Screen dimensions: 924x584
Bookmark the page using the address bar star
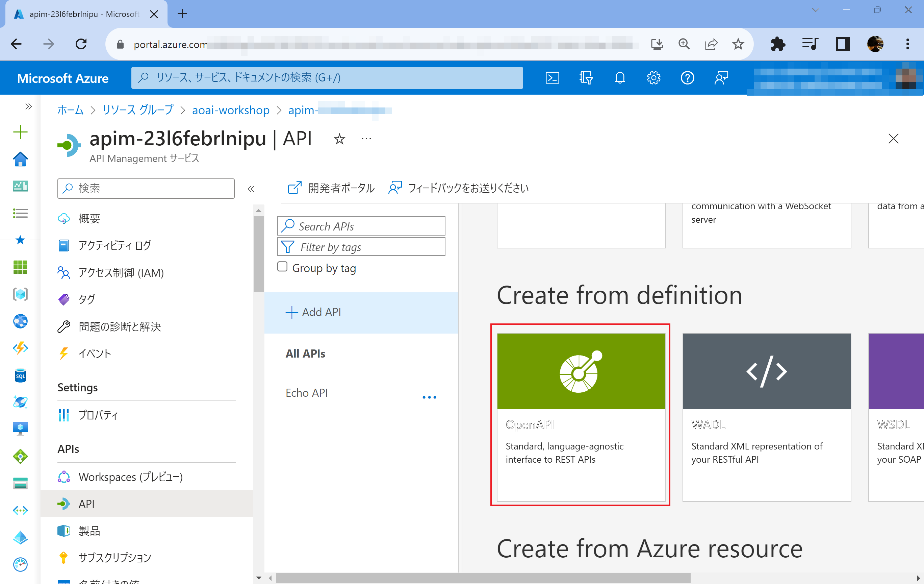pos(738,44)
